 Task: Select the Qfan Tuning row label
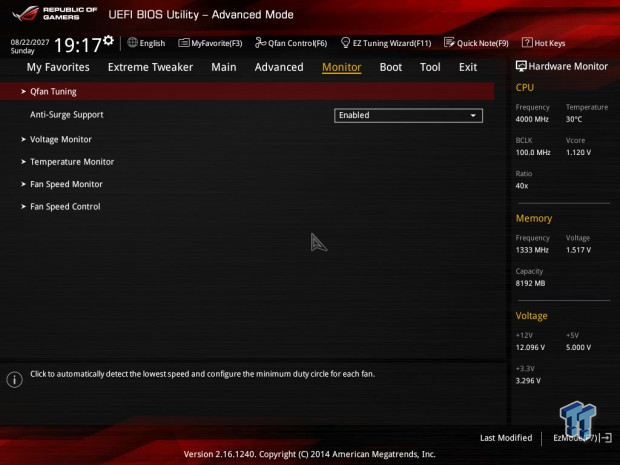53,92
